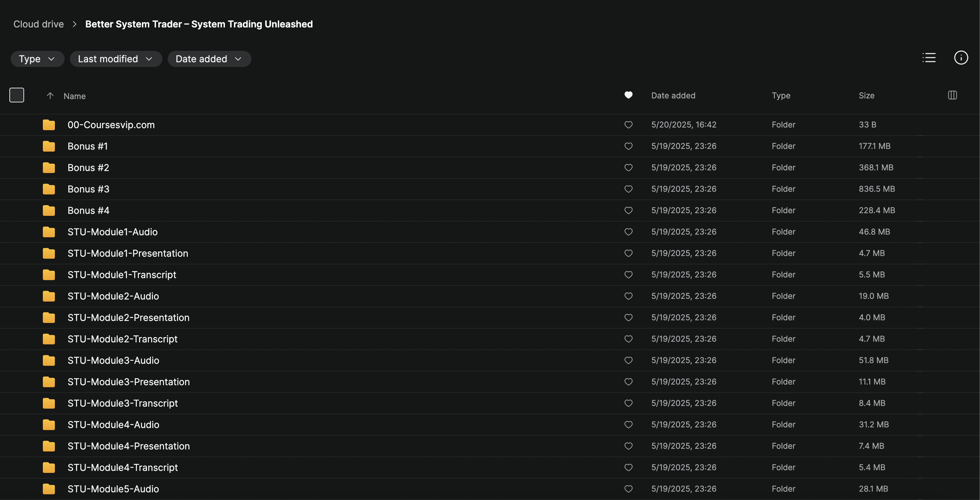Tick the select-all checkbox
The width and height of the screenshot is (980, 500).
click(17, 95)
